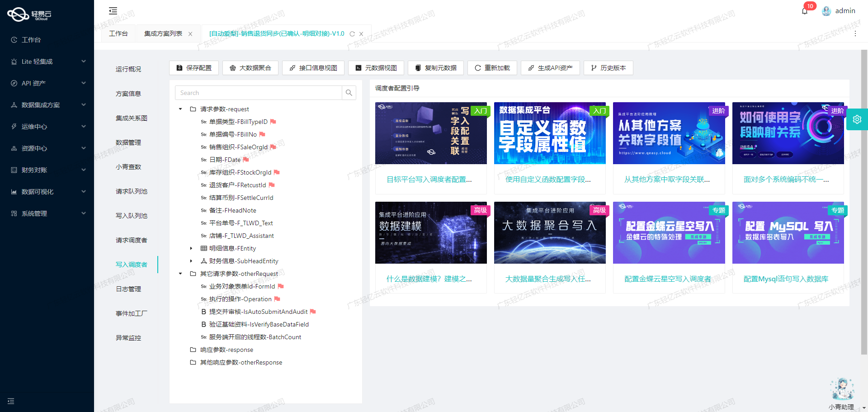Click the 保存配置 button
The height and width of the screenshot is (412, 868).
click(x=193, y=68)
